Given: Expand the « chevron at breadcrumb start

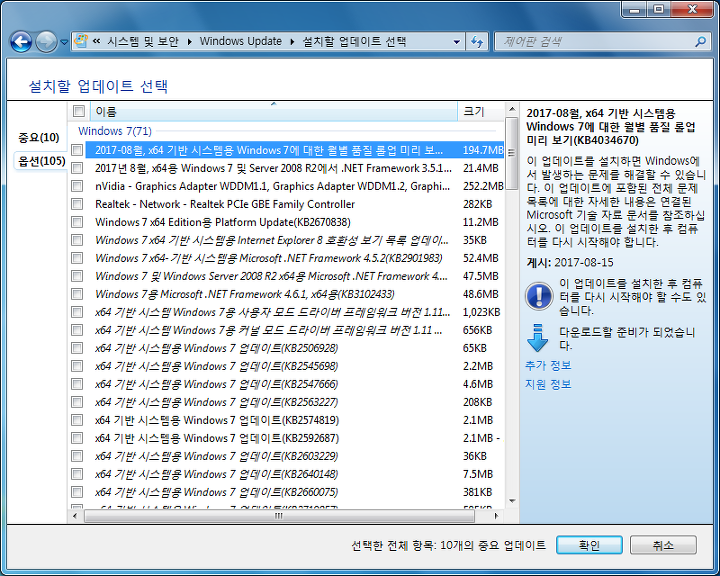Looking at the screenshot, I should click(96, 41).
